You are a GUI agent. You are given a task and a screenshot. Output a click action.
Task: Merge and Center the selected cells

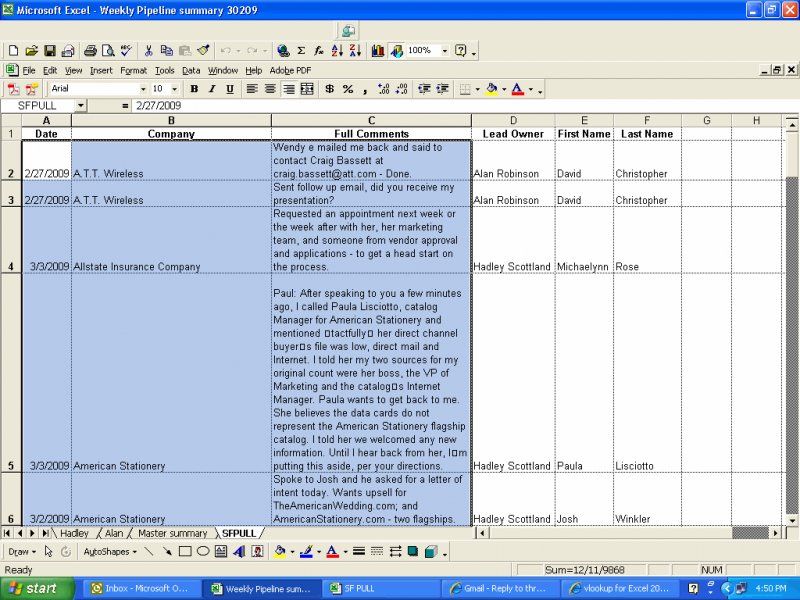(x=307, y=89)
